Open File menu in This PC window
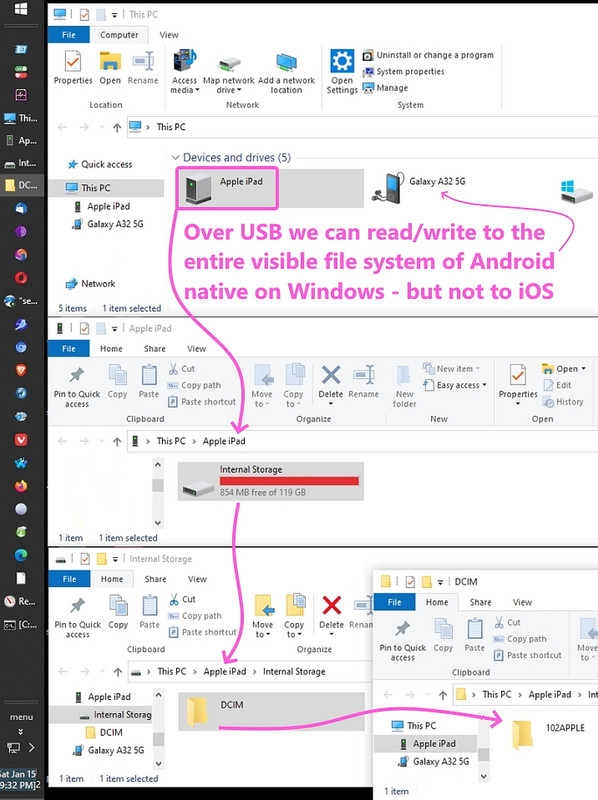 pyautogui.click(x=68, y=35)
